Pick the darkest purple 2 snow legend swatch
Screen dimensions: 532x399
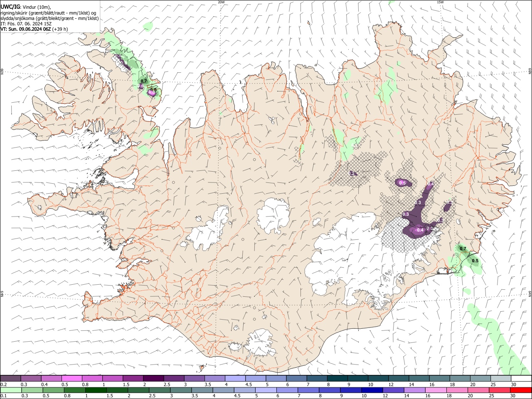[x=153, y=379]
